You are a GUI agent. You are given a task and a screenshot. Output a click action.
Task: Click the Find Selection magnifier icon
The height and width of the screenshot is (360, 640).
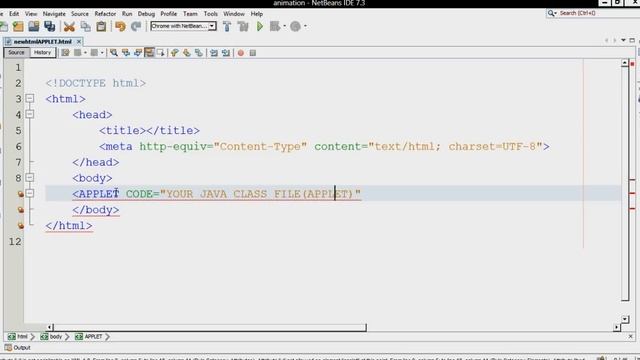pyautogui.click(x=114, y=53)
